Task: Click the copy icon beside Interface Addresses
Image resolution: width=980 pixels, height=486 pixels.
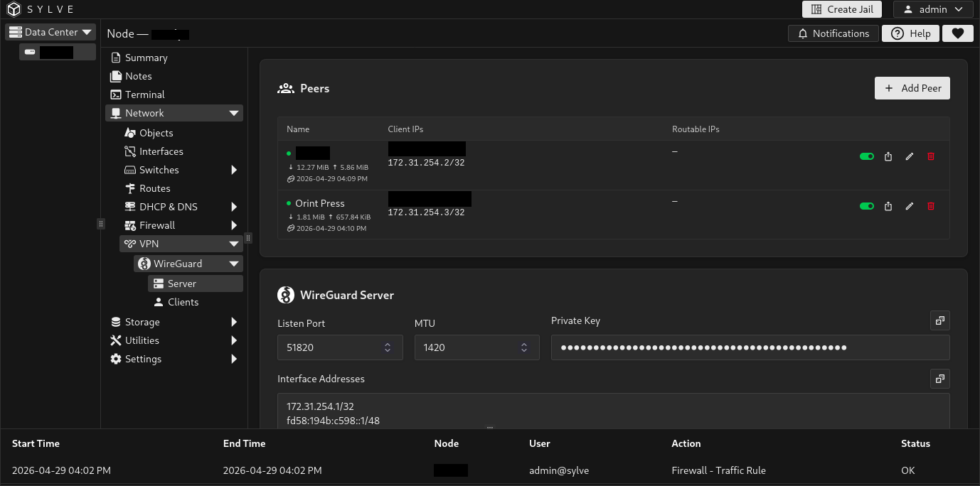Action: coord(939,379)
